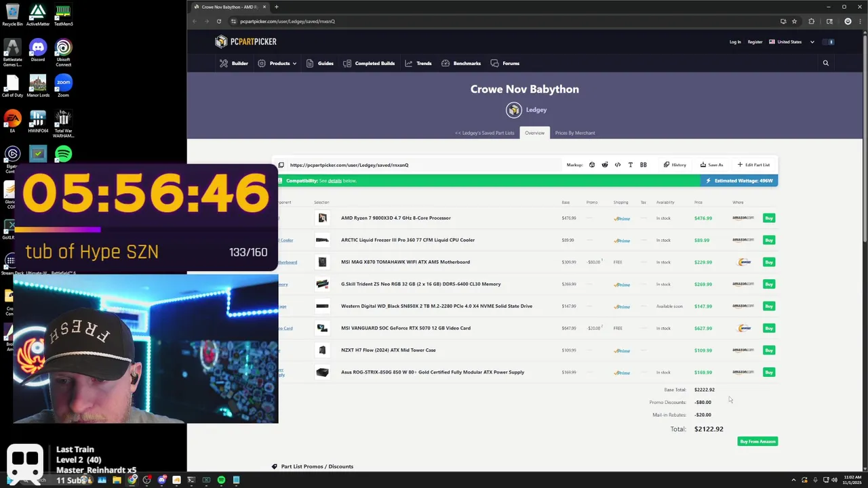Select HTML code markup icon
This screenshot has height=488, width=868.
(618, 165)
